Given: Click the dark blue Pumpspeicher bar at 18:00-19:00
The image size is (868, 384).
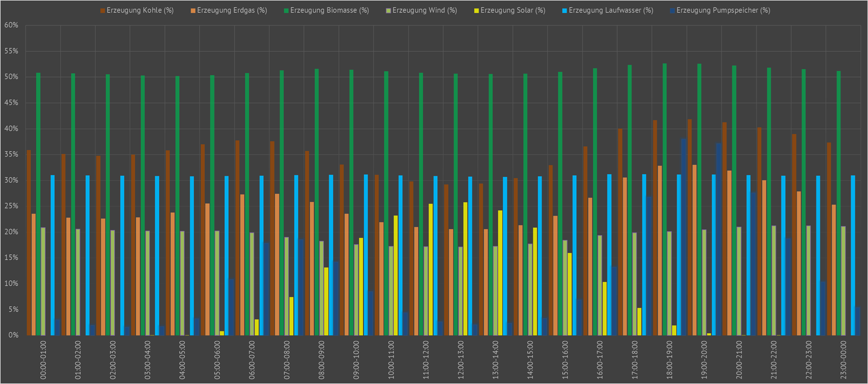Looking at the screenshot, I should click(x=684, y=237).
